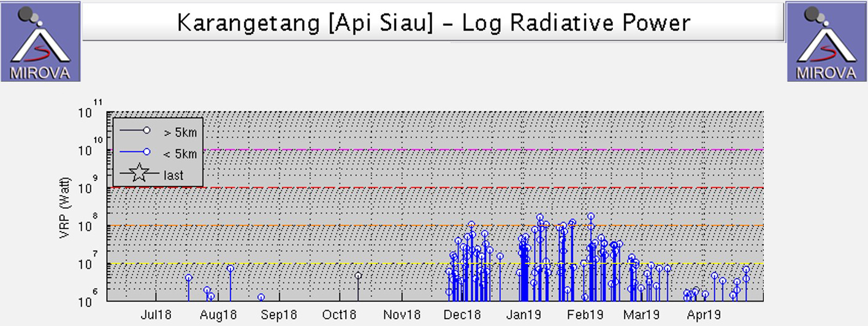Click the 'Apr19' x-axis label
Viewport: 868px width, 326px height.
[x=704, y=315]
